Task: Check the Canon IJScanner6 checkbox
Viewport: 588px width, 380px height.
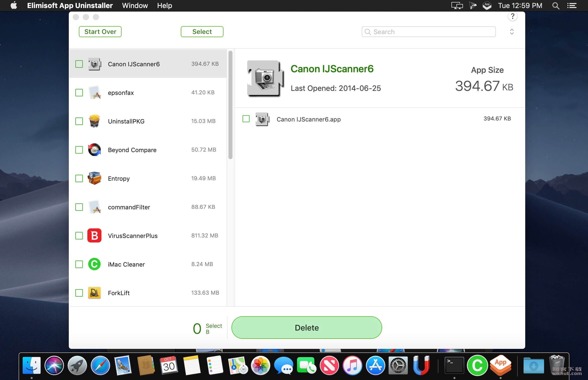Action: [79, 64]
